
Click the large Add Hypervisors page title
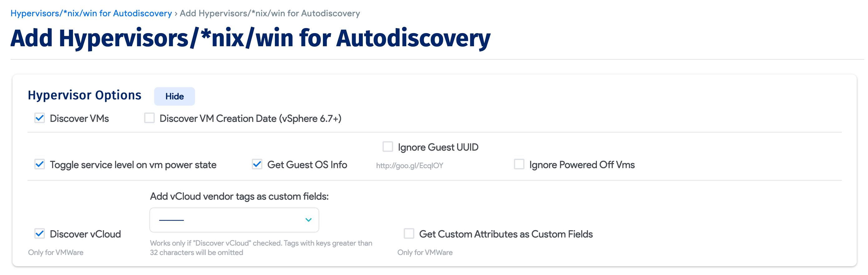[250, 38]
